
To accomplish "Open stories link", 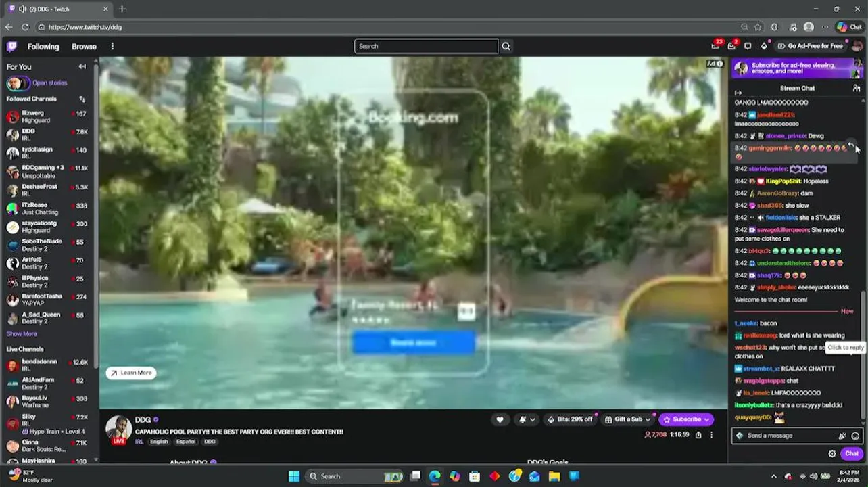I will (x=49, y=83).
